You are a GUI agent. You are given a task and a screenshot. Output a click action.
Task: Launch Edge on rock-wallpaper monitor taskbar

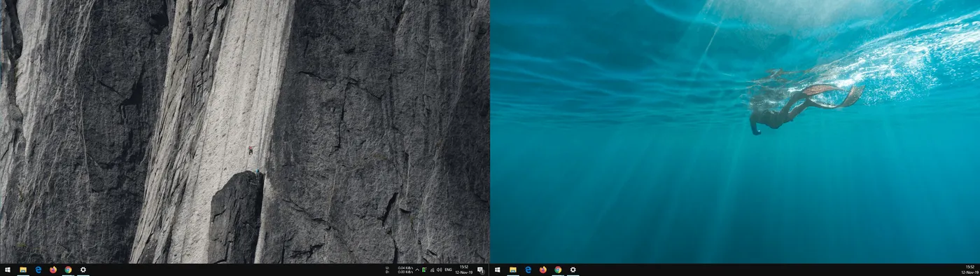pyautogui.click(x=38, y=270)
